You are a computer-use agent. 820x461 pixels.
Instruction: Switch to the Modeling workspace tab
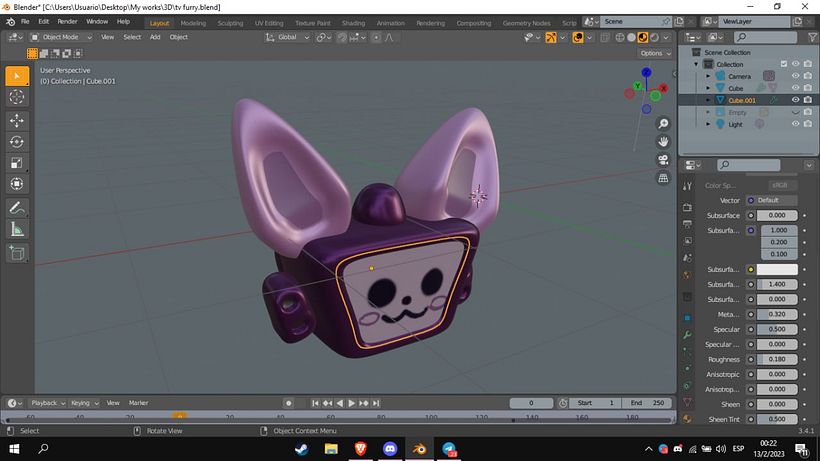click(x=193, y=23)
